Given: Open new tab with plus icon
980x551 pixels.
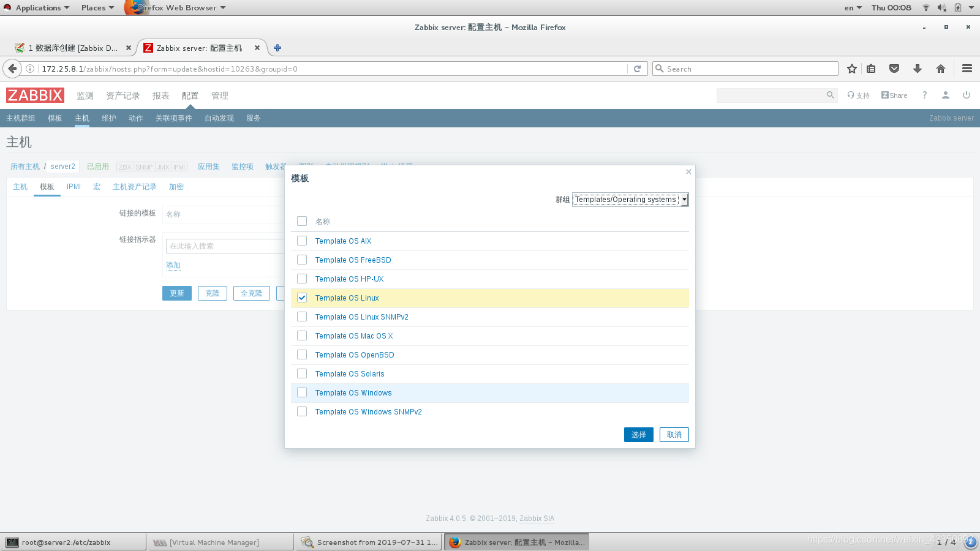Looking at the screenshot, I should click(x=277, y=48).
